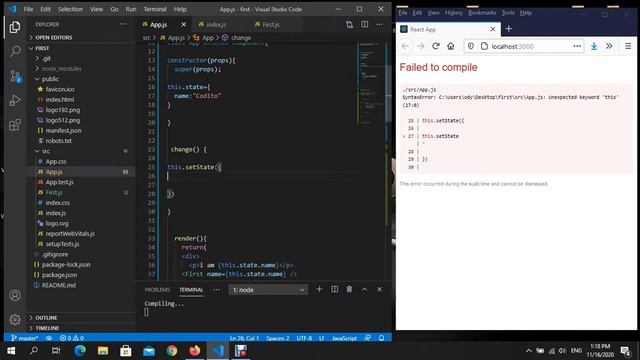Open the Manage gear in the activity bar

15,319
